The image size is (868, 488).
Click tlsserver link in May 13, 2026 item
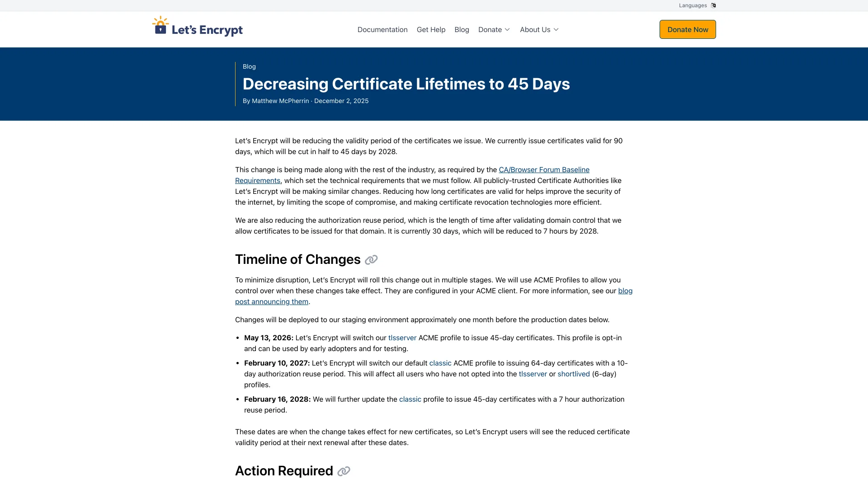click(402, 338)
